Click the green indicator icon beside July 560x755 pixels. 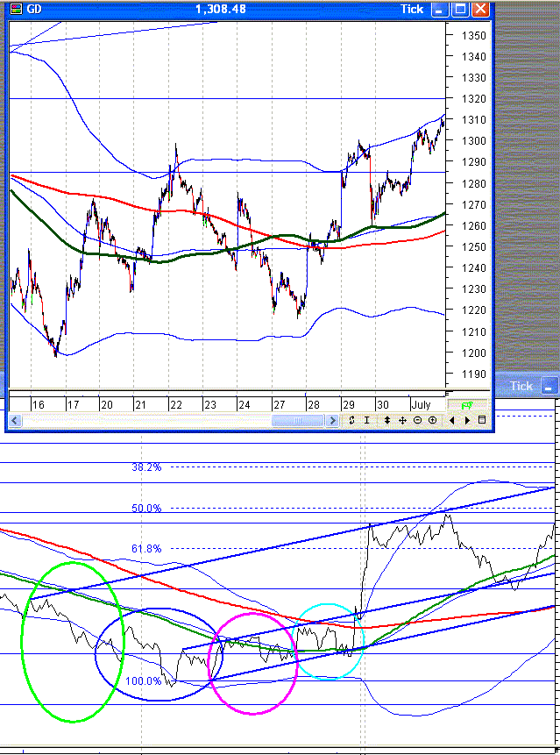(x=467, y=405)
